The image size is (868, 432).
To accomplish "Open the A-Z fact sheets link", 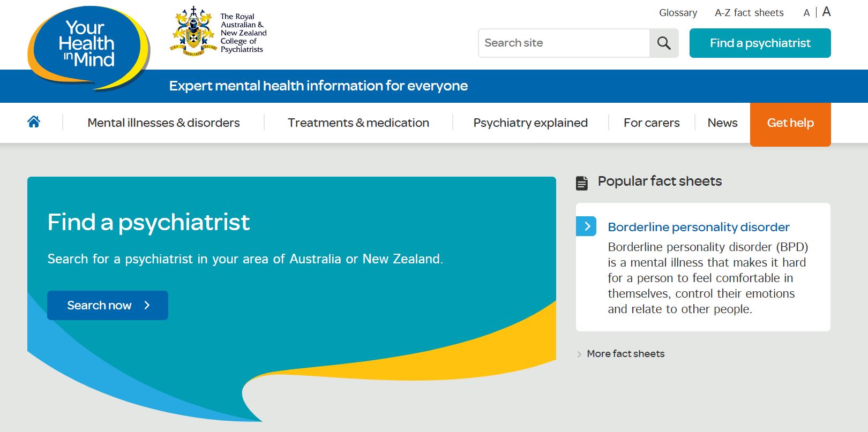I will tap(749, 13).
